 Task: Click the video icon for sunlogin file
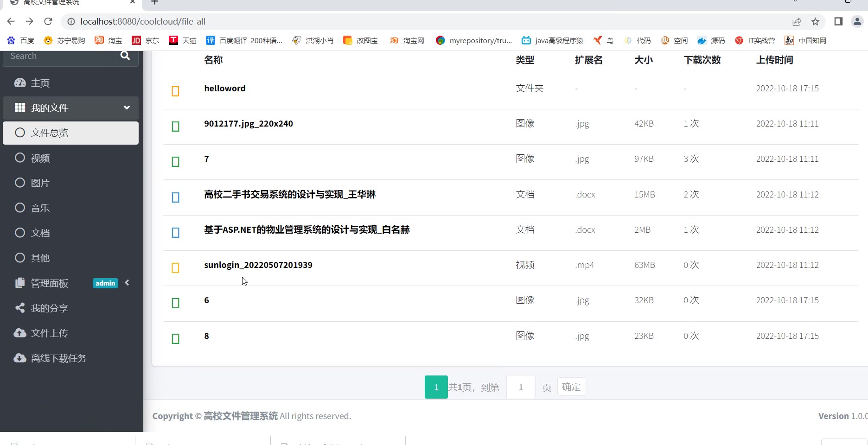click(176, 268)
